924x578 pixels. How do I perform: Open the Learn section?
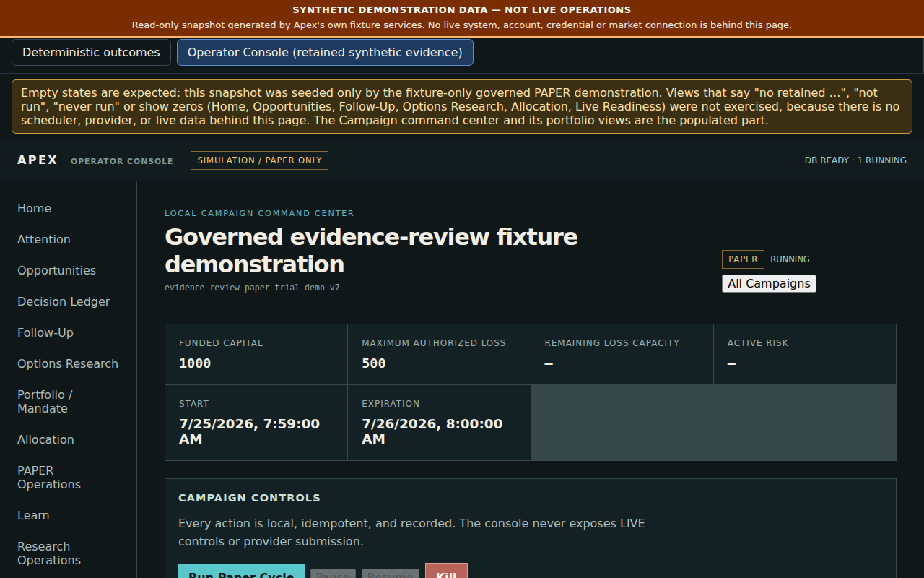point(33,515)
